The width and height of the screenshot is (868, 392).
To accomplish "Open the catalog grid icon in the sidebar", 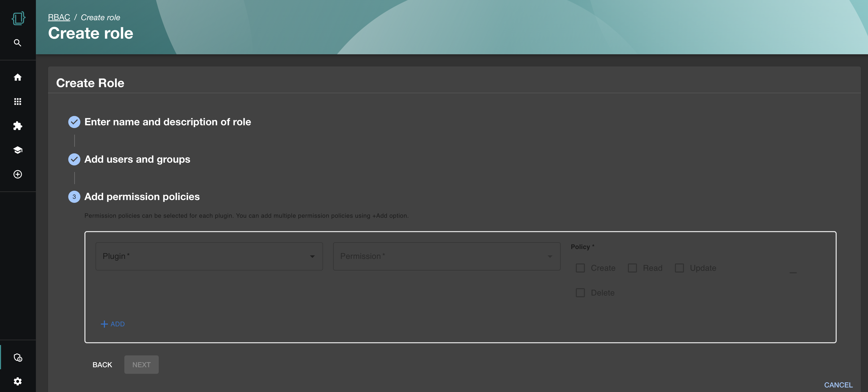I will [17, 101].
